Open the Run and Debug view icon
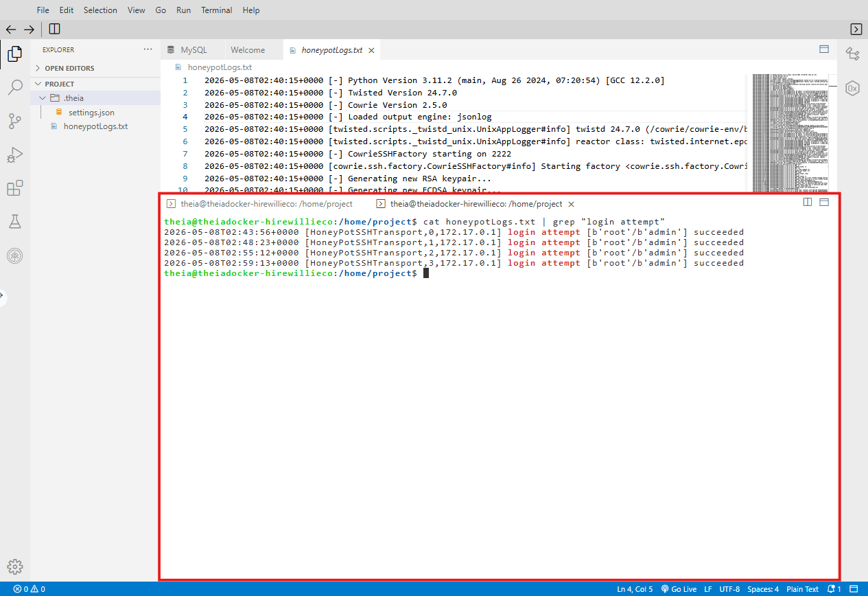868x596 pixels. point(14,155)
